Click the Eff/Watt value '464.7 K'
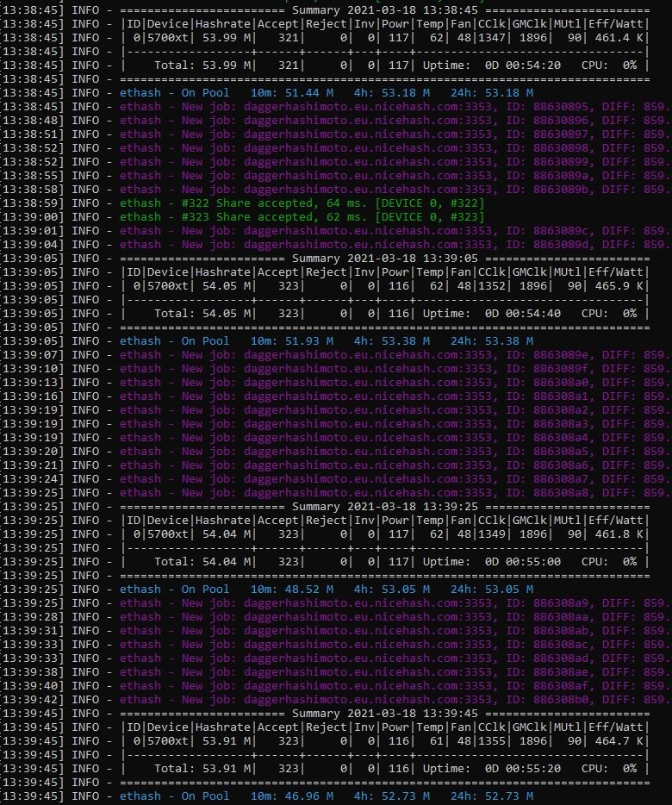Image resolution: width=672 pixels, height=805 pixels. (619, 741)
